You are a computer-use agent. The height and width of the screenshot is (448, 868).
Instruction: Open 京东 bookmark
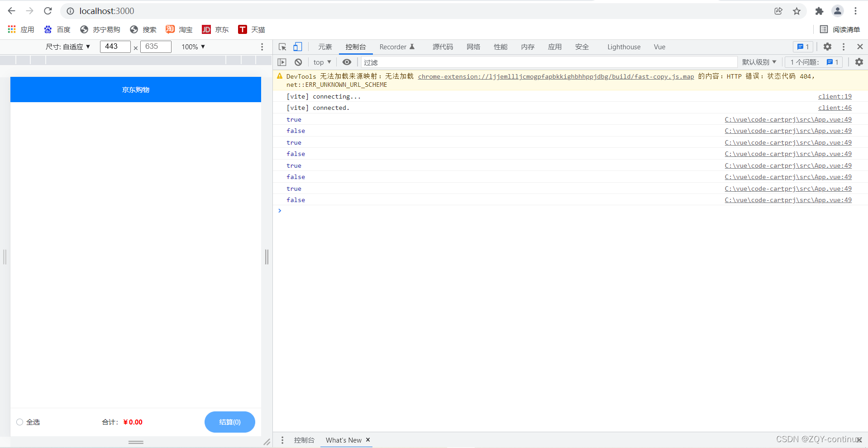pos(215,29)
